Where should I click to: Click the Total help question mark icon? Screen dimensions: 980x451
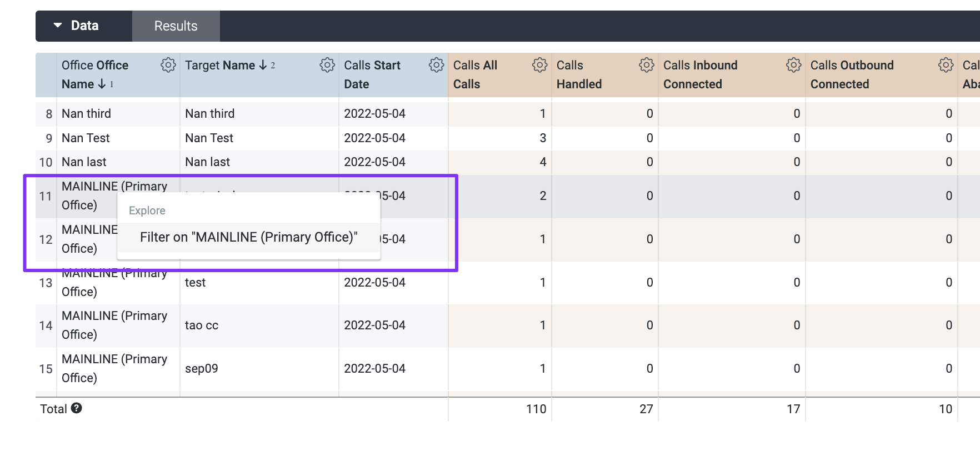77,408
